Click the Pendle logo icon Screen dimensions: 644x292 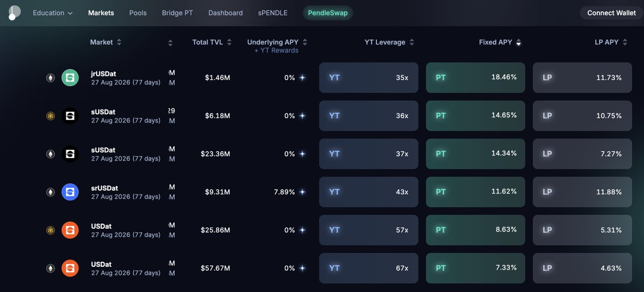(x=14, y=13)
